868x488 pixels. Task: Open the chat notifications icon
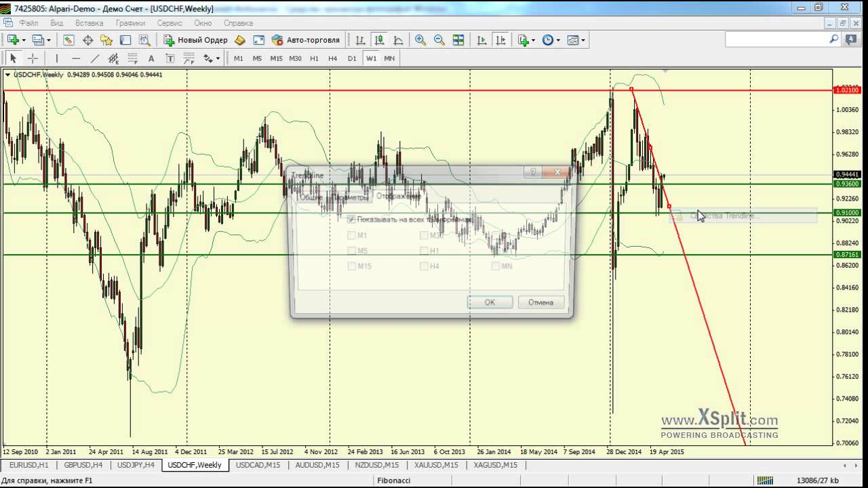(851, 40)
